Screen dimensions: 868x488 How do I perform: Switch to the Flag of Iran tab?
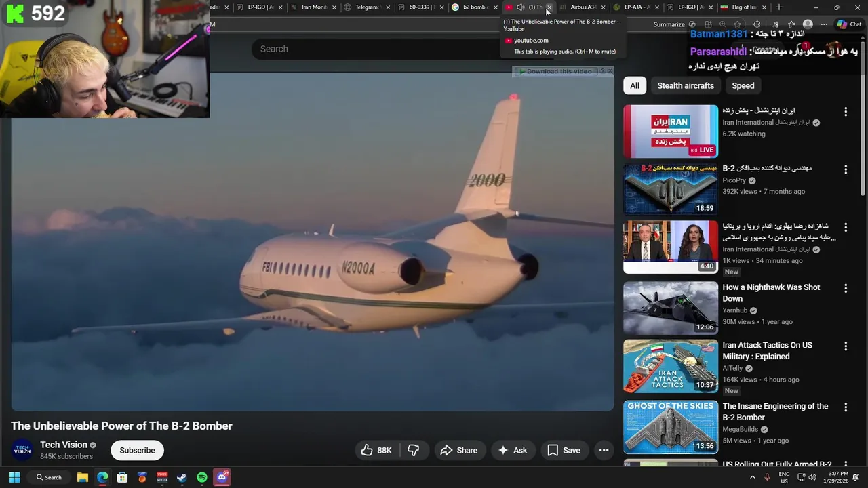(743, 7)
